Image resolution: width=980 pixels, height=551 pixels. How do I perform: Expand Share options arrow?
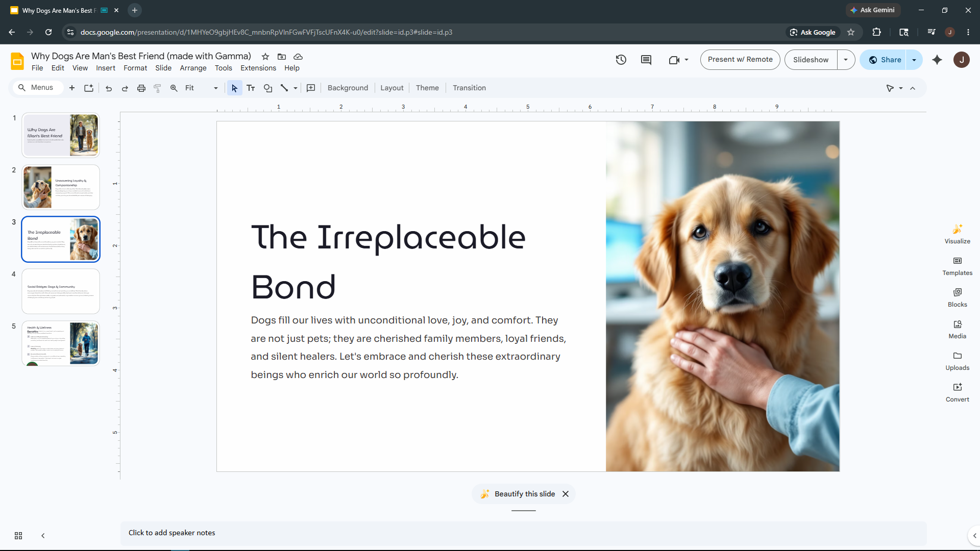click(x=914, y=60)
